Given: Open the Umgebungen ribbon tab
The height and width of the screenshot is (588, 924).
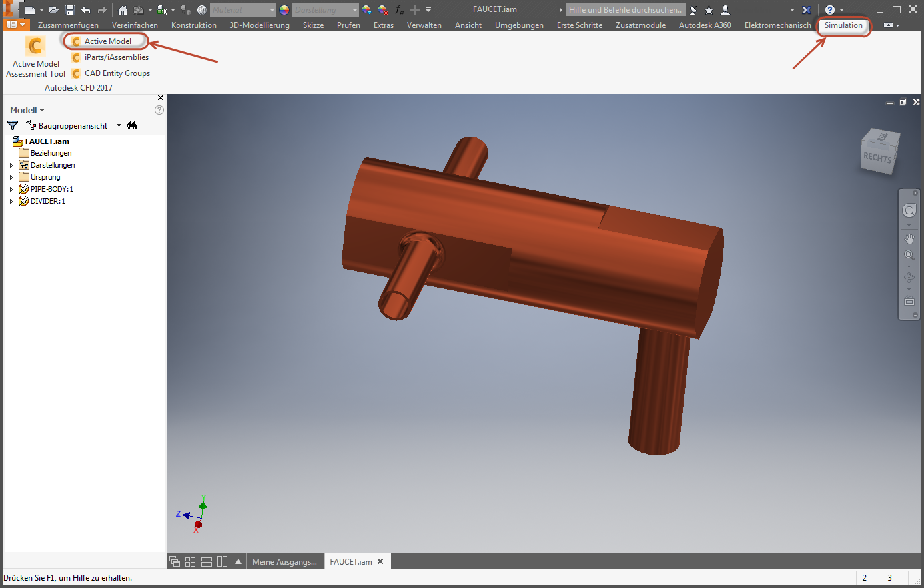Looking at the screenshot, I should pyautogui.click(x=519, y=25).
